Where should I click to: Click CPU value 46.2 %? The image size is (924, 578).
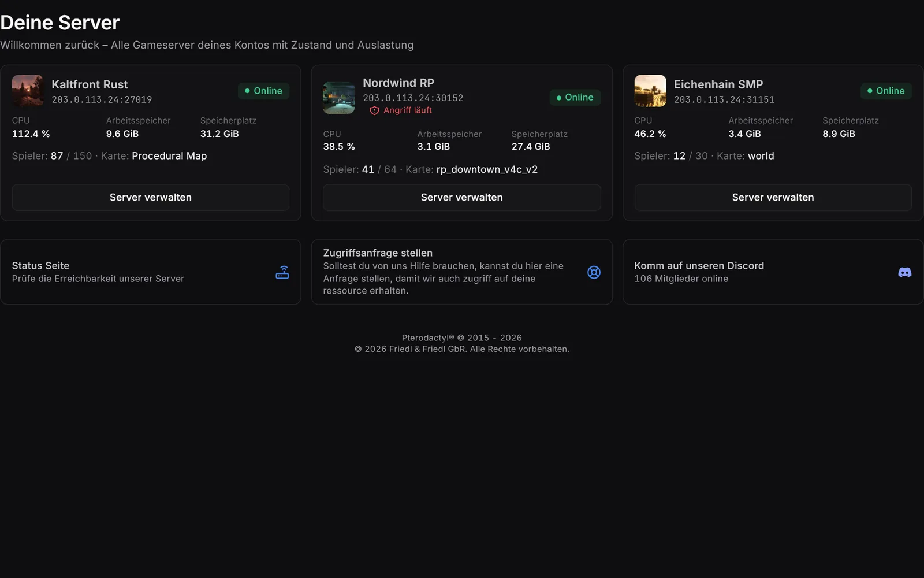coord(650,134)
